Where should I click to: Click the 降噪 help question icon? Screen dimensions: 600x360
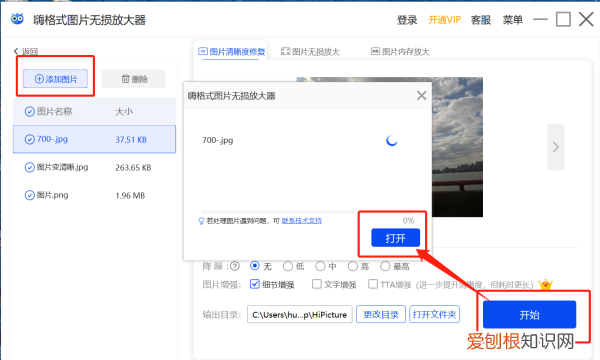[x=235, y=266]
